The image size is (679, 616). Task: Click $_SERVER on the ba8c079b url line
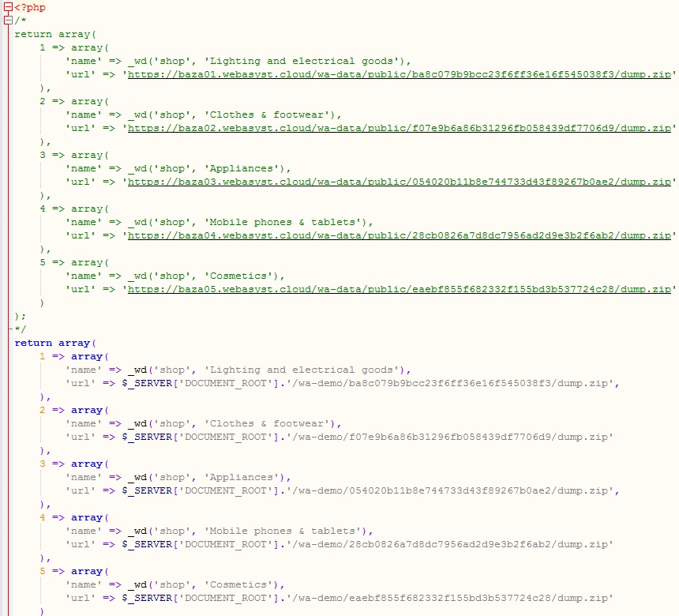(147, 383)
